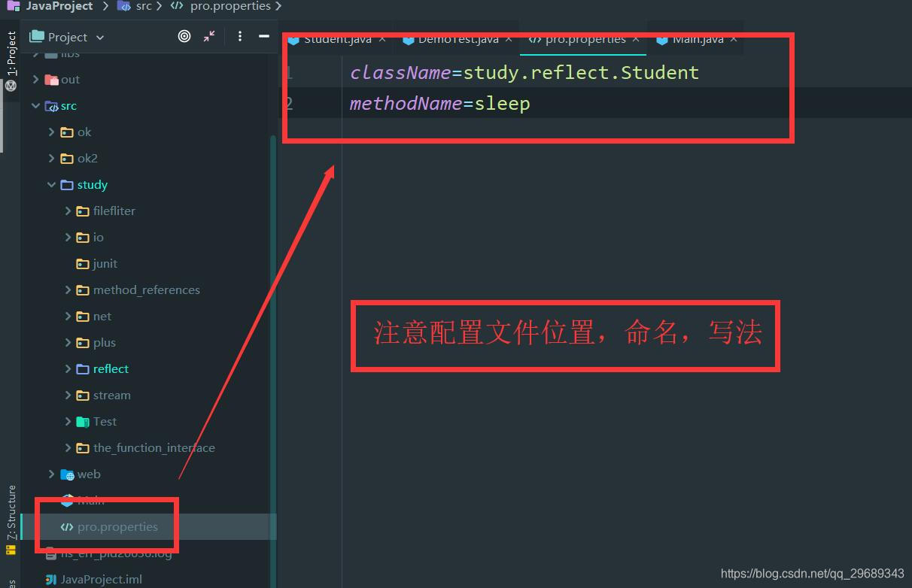
Task: Expand the io package
Action: point(68,237)
